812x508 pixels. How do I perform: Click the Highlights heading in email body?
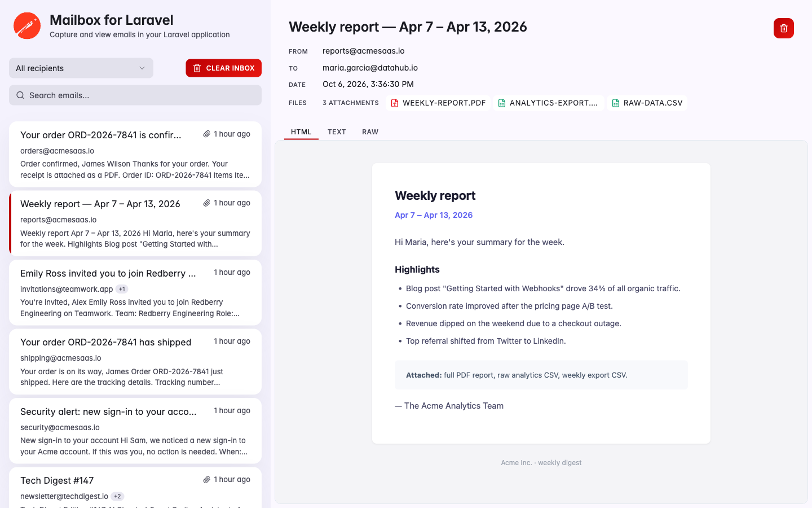point(417,270)
